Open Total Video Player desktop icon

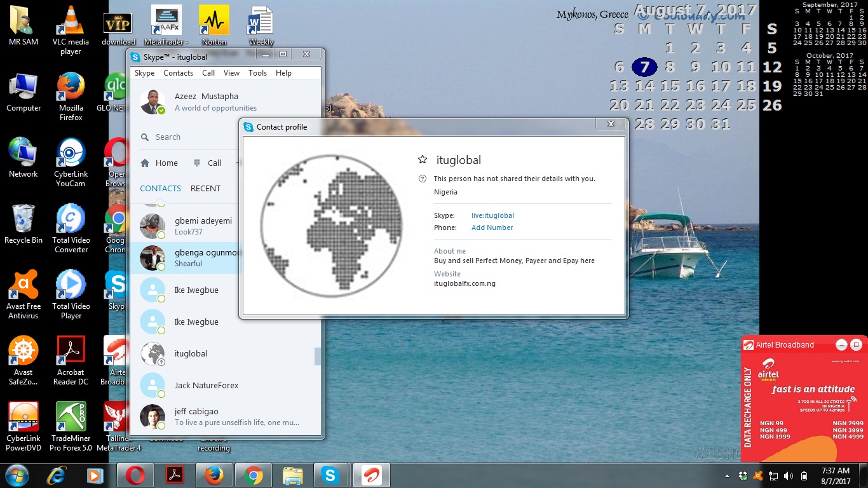[x=71, y=295]
